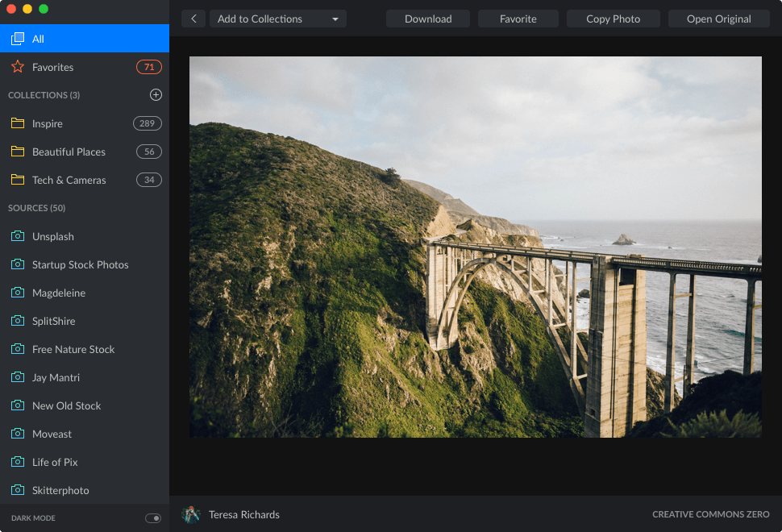Select the Free Nature Stock source
Screen dimensions: 782x532
[x=73, y=349]
